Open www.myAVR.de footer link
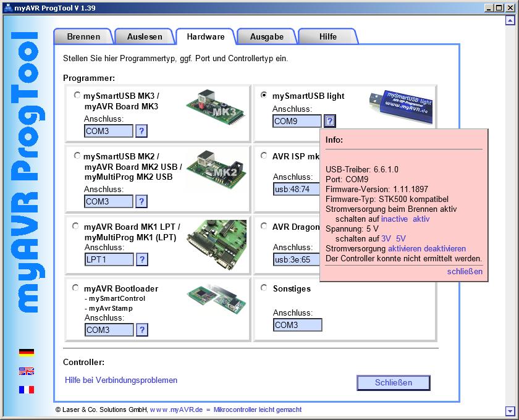The image size is (519, 420). pyautogui.click(x=176, y=409)
